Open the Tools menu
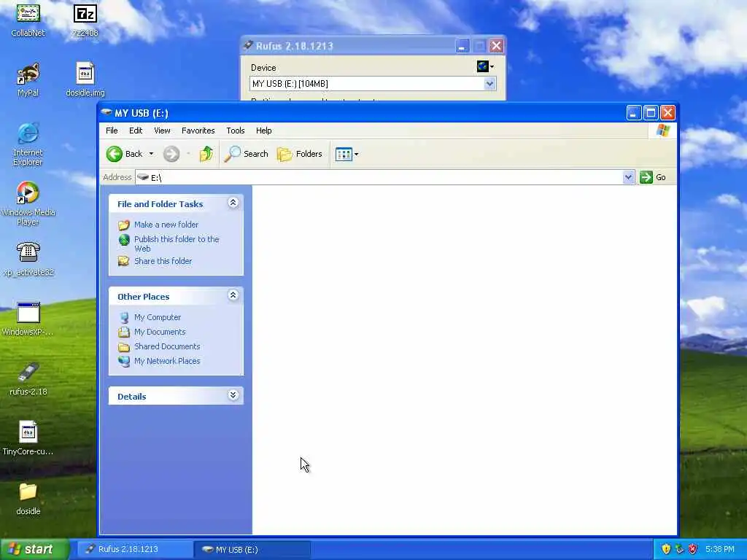Viewport: 747px width, 560px height. [x=236, y=131]
